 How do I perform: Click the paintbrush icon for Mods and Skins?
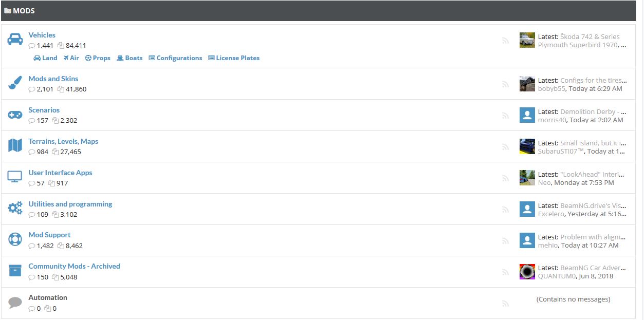pos(15,83)
